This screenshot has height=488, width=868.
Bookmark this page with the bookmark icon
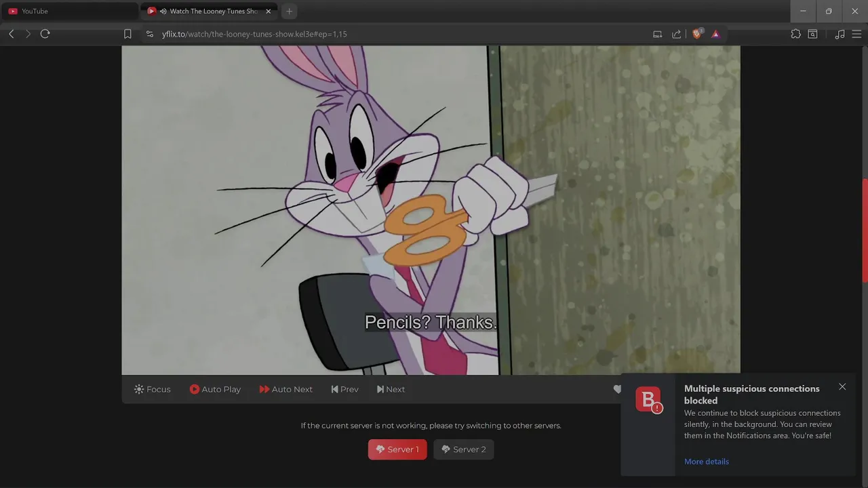(127, 34)
